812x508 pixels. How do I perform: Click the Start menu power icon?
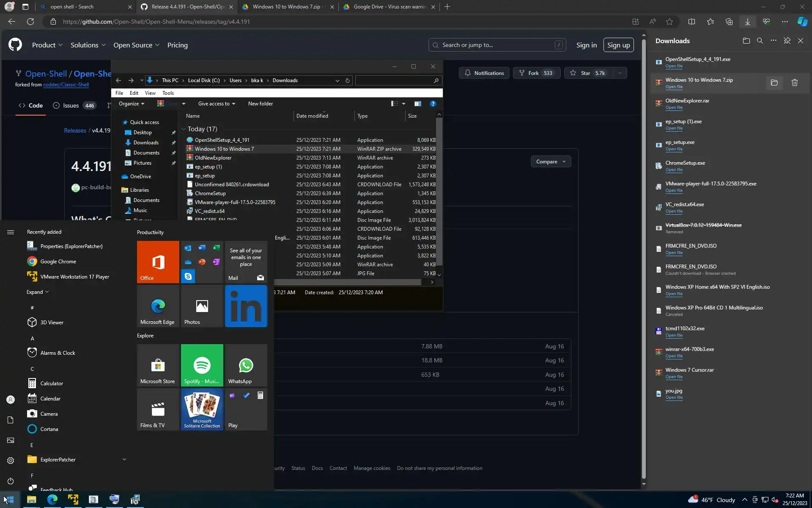[11, 481]
